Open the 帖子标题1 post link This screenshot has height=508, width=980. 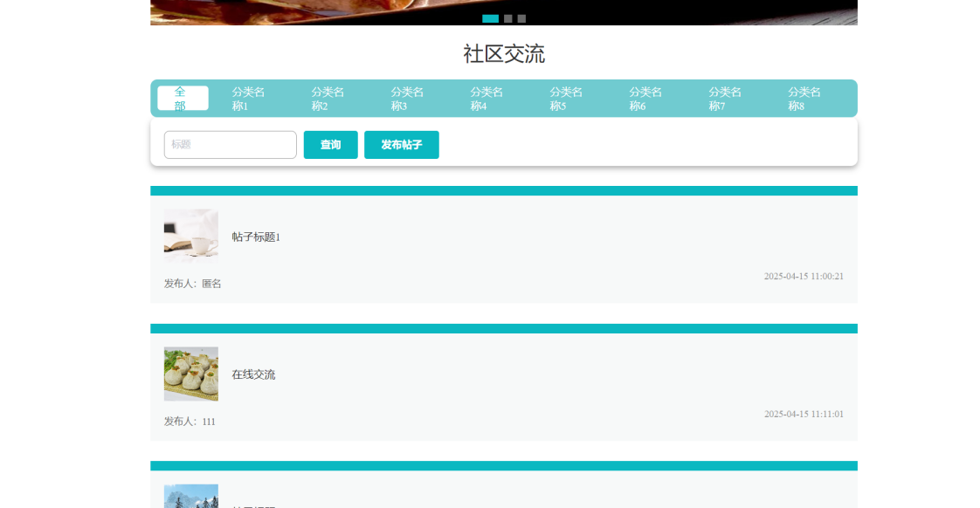click(x=256, y=237)
